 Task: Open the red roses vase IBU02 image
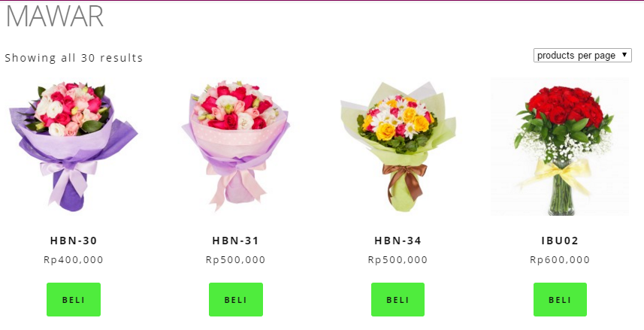point(561,147)
